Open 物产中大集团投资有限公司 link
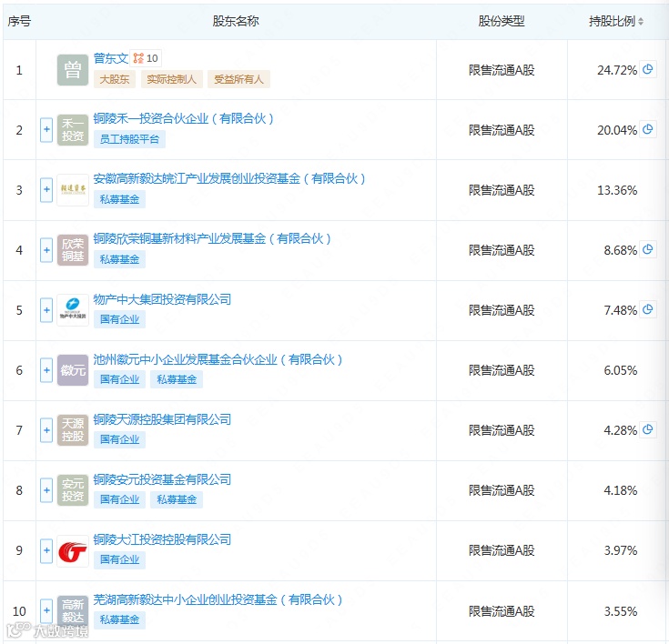 (x=162, y=299)
